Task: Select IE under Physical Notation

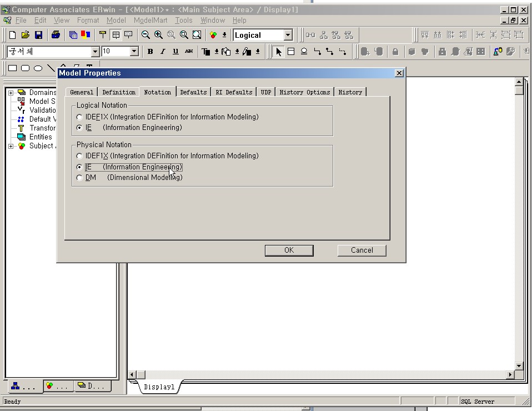Action: [79, 167]
